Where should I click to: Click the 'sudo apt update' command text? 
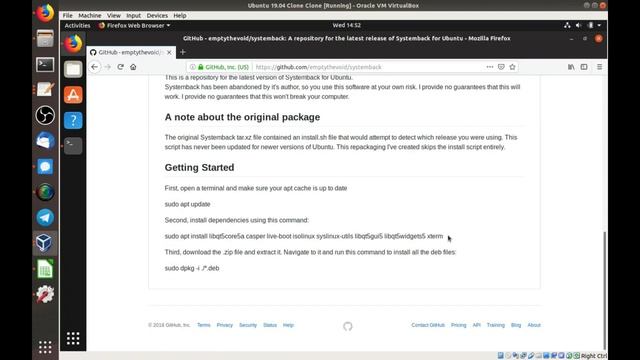(187, 204)
